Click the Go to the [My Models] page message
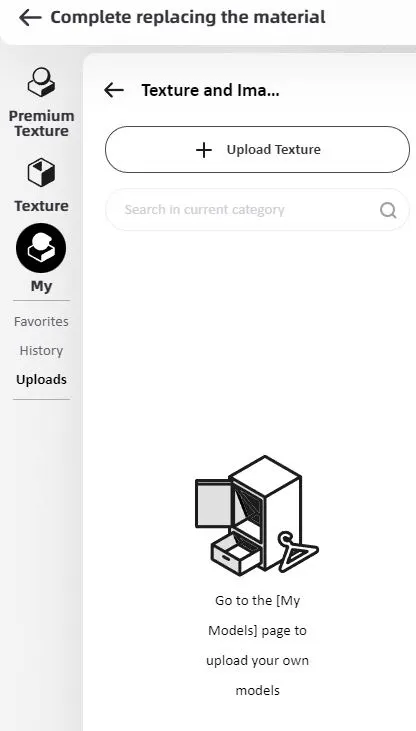The height and width of the screenshot is (731, 416). point(257,615)
